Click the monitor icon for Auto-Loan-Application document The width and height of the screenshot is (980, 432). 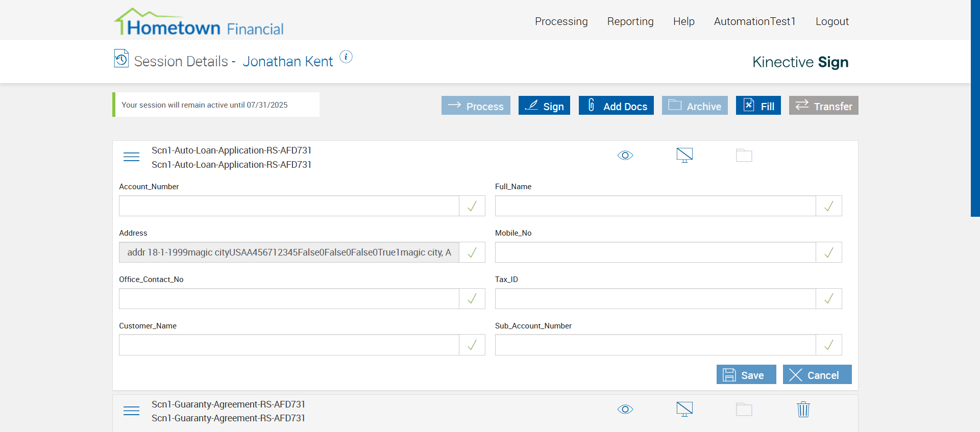click(684, 155)
